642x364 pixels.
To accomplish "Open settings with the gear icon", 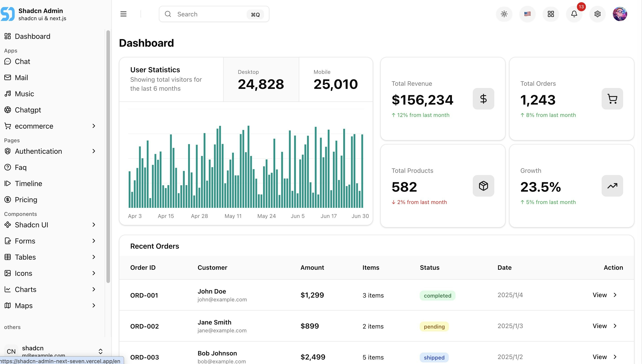I will click(x=598, y=14).
